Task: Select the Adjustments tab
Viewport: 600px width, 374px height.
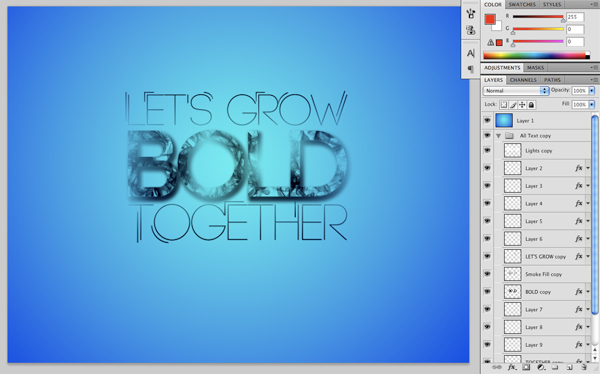Action: pyautogui.click(x=502, y=68)
